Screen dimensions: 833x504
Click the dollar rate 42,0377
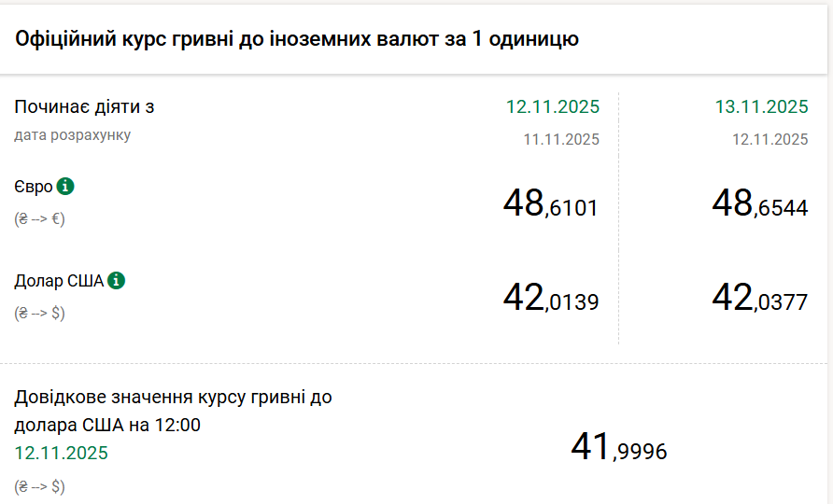click(x=759, y=299)
